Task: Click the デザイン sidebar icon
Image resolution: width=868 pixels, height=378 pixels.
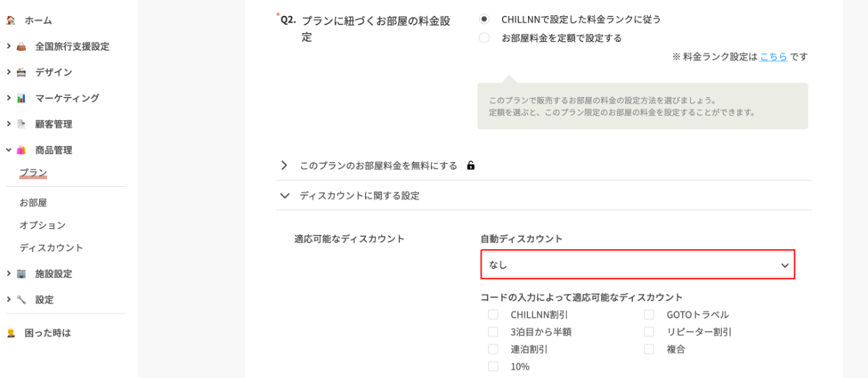Action: coord(21,72)
